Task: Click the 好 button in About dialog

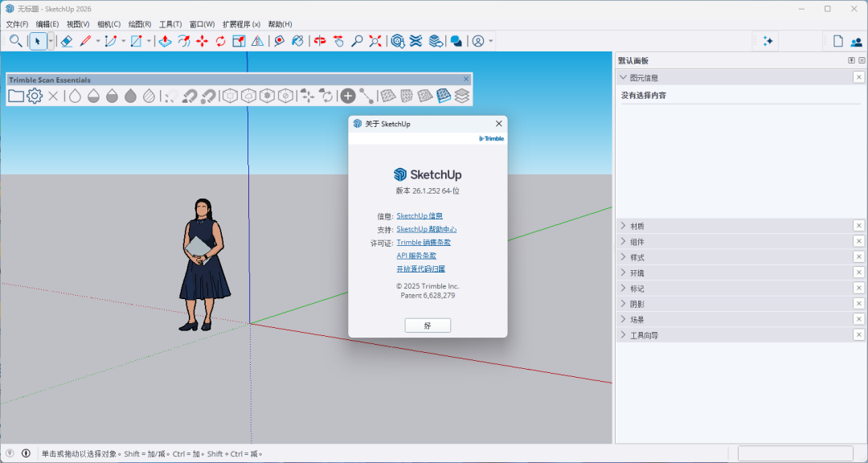Action: click(428, 326)
